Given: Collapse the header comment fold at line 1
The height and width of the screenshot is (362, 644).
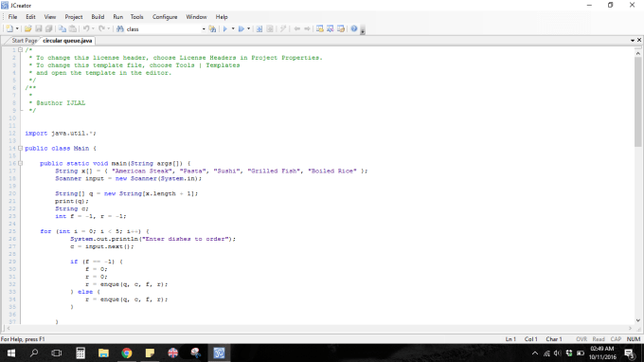Looking at the screenshot, I should pos(20,50).
